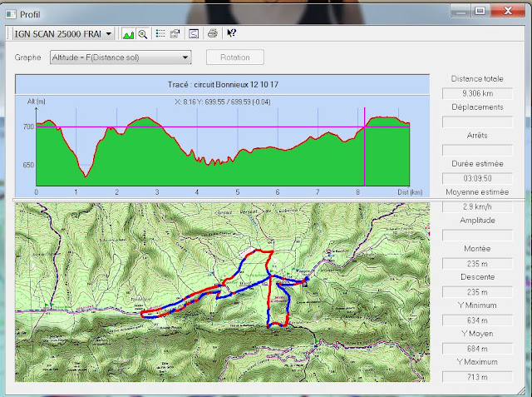Screen dimensions: 532x397
Task: Select the Y Maximum 713 m value
Action: click(477, 377)
